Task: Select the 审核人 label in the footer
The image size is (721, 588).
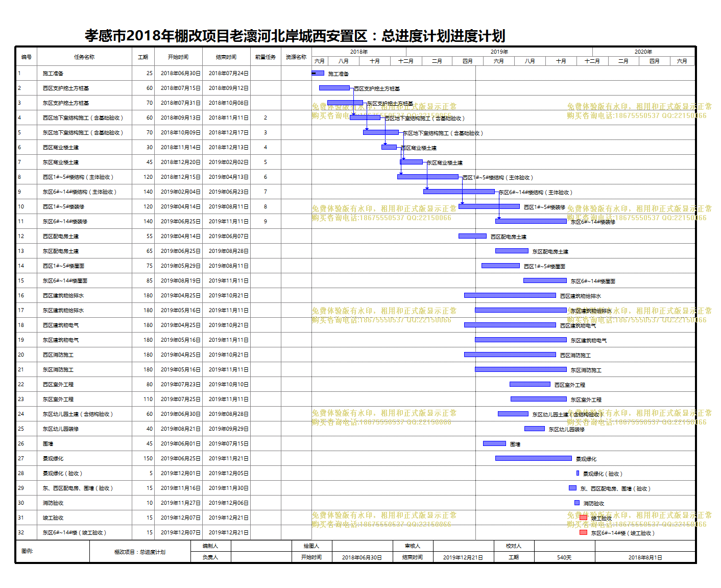Action: 413,546
